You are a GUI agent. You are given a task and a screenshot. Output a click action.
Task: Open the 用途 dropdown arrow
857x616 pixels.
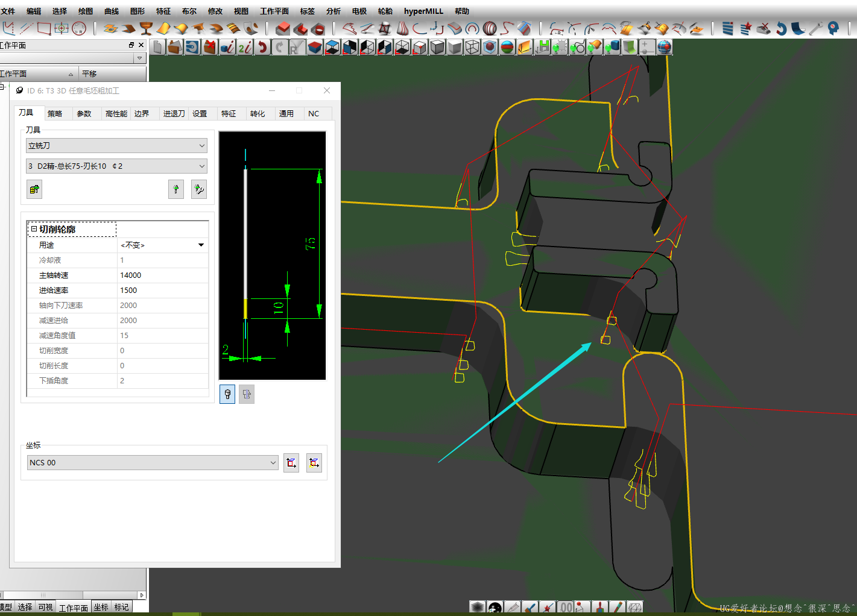(201, 245)
